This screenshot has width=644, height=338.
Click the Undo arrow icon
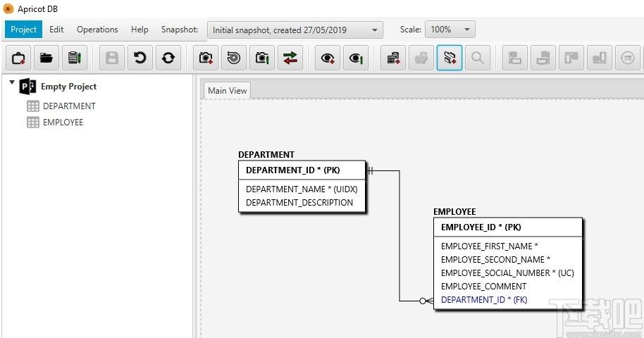coord(140,58)
